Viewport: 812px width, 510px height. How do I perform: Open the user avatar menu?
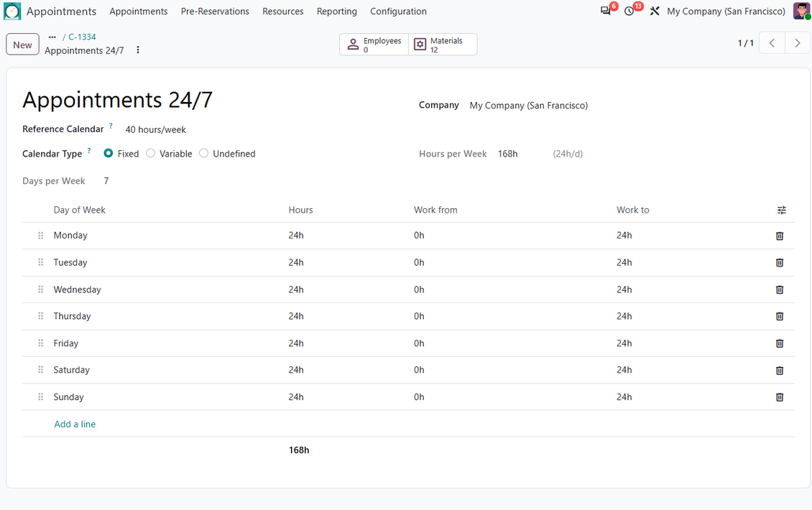point(802,11)
